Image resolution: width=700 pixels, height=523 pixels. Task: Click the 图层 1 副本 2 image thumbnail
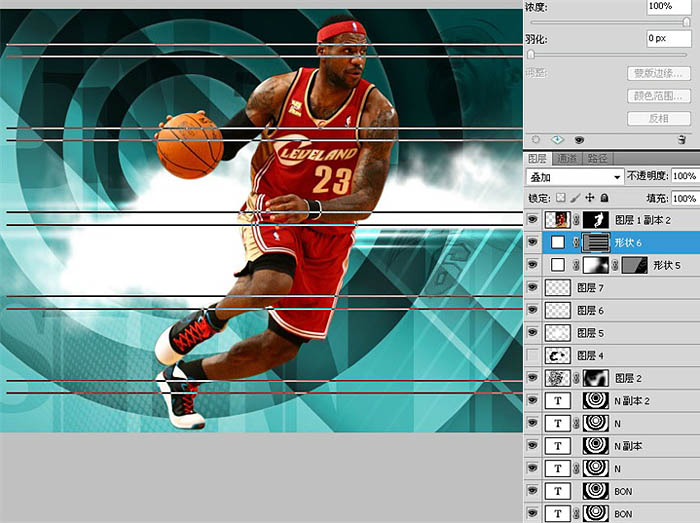click(x=558, y=220)
